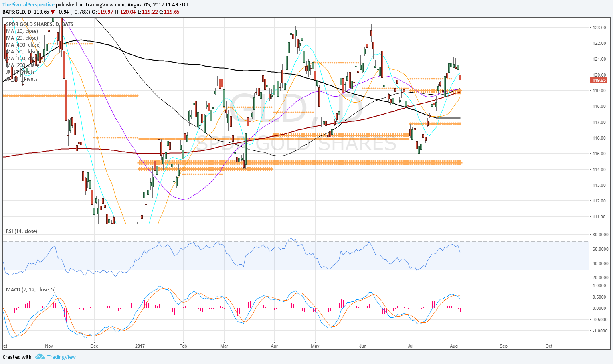
Task: Click the May label on time axis
Action: (315, 346)
